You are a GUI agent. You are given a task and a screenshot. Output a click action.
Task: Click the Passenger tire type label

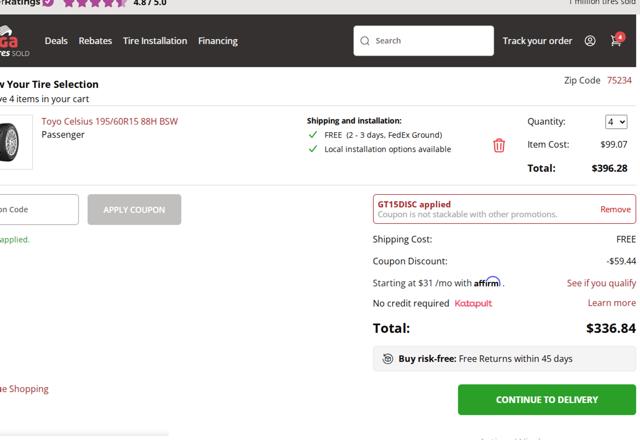pyautogui.click(x=63, y=135)
